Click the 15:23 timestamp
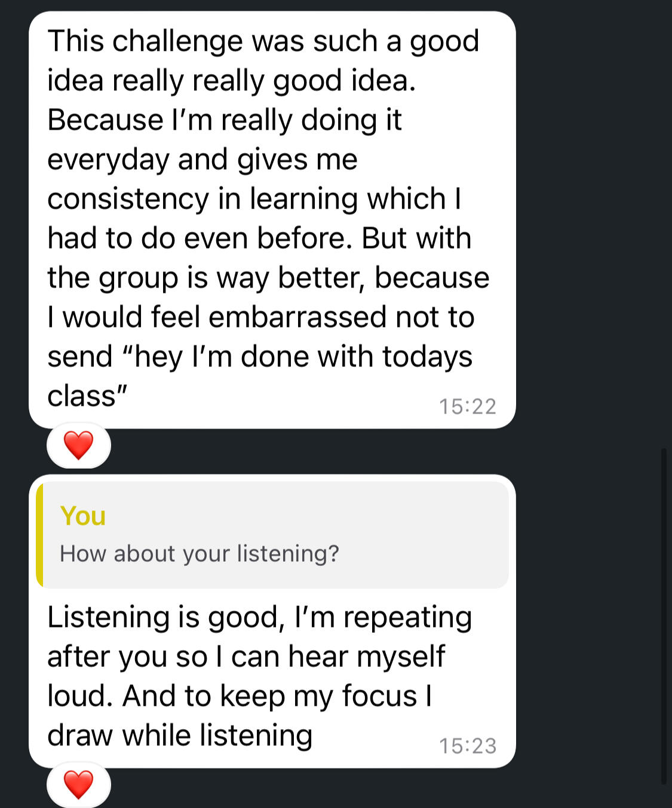Screen dimensions: 672x808 468,746
